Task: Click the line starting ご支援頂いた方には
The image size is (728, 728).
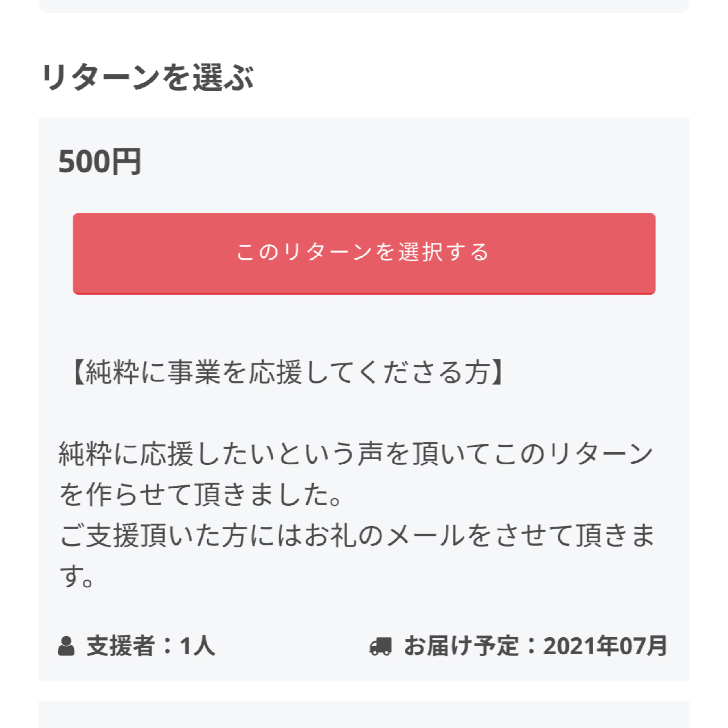Action: (356, 535)
